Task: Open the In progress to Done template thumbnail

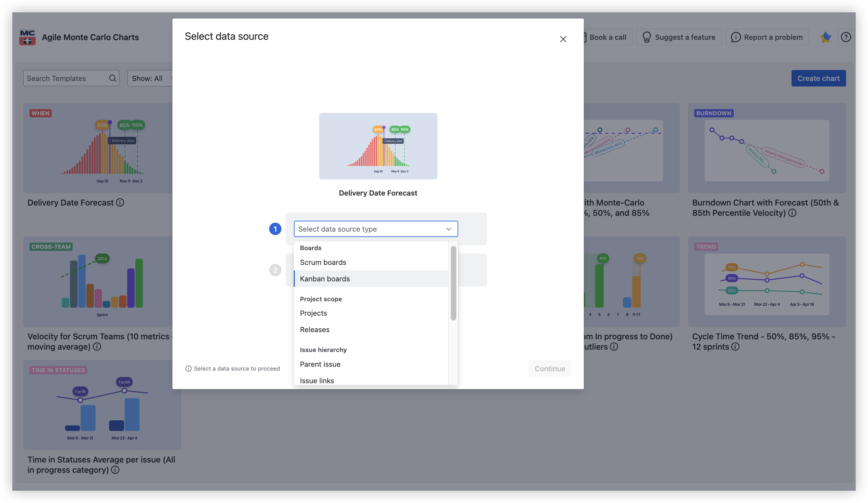Action: [x=631, y=282]
